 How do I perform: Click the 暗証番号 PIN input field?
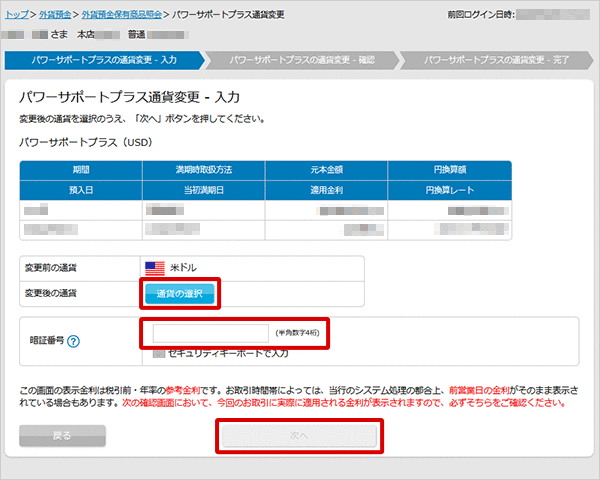click(205, 332)
